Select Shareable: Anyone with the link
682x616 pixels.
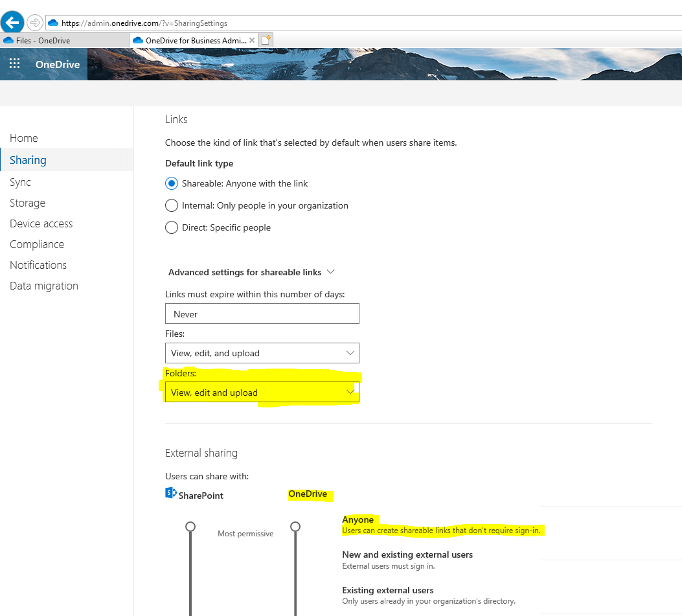point(172,183)
